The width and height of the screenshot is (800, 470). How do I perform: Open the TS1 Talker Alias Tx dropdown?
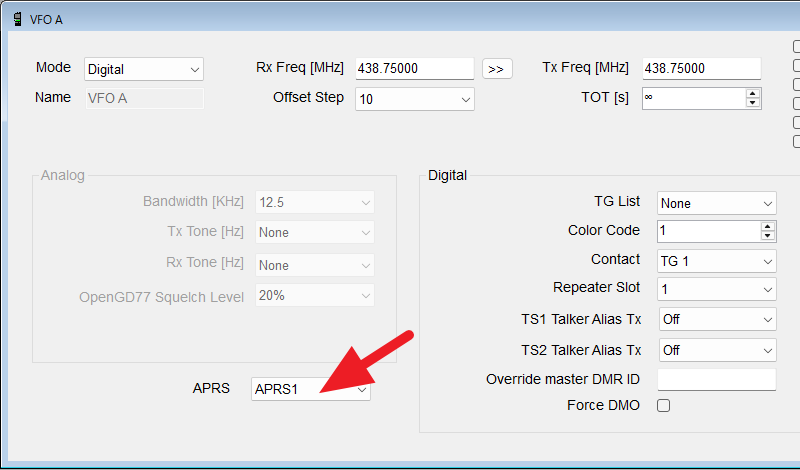coord(716,320)
